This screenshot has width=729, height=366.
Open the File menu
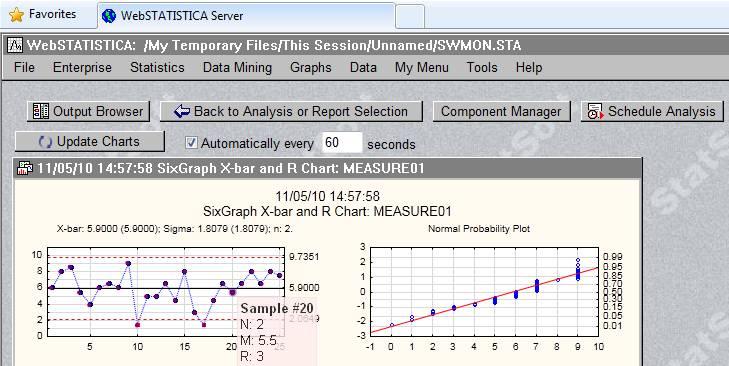pos(24,67)
